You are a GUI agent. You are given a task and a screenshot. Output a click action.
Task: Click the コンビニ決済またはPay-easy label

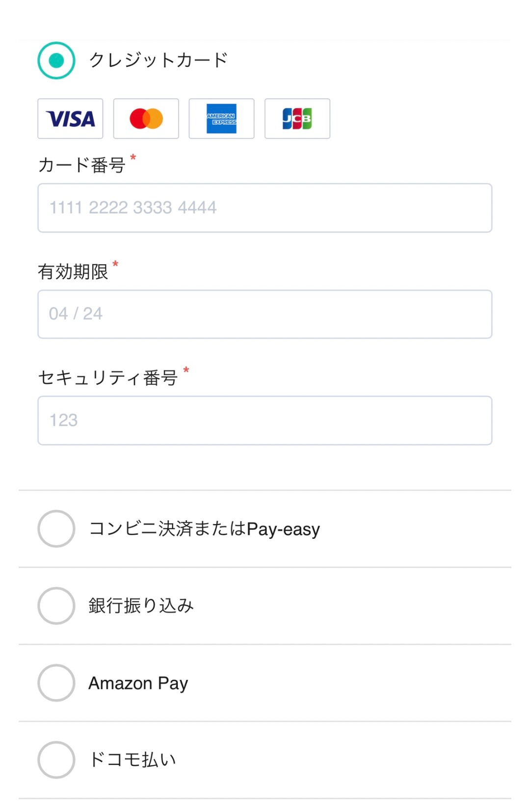click(x=204, y=529)
